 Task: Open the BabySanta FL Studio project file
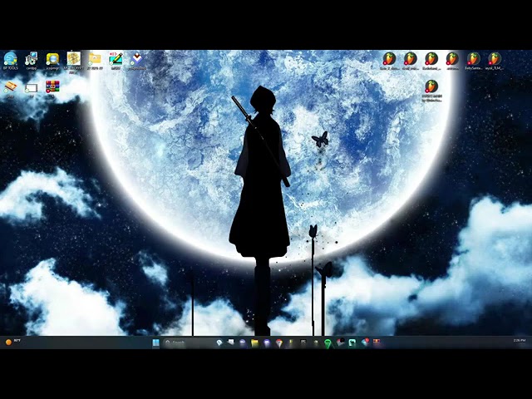pos(473,61)
